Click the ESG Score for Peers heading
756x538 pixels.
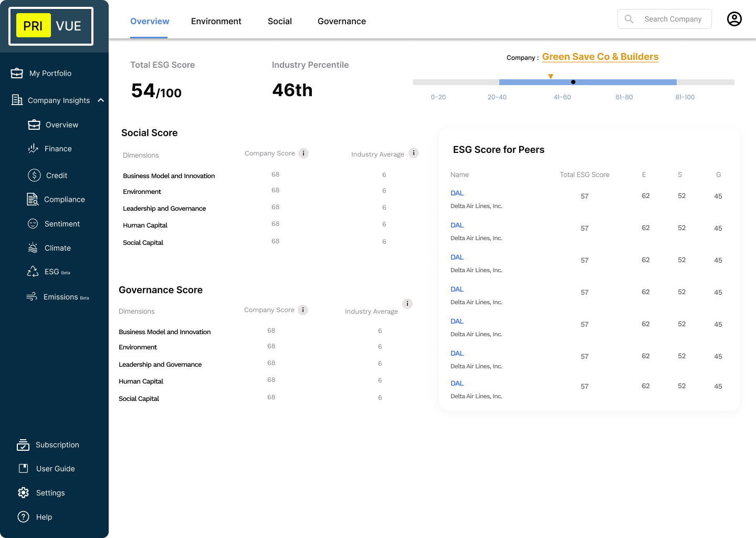[x=499, y=150]
